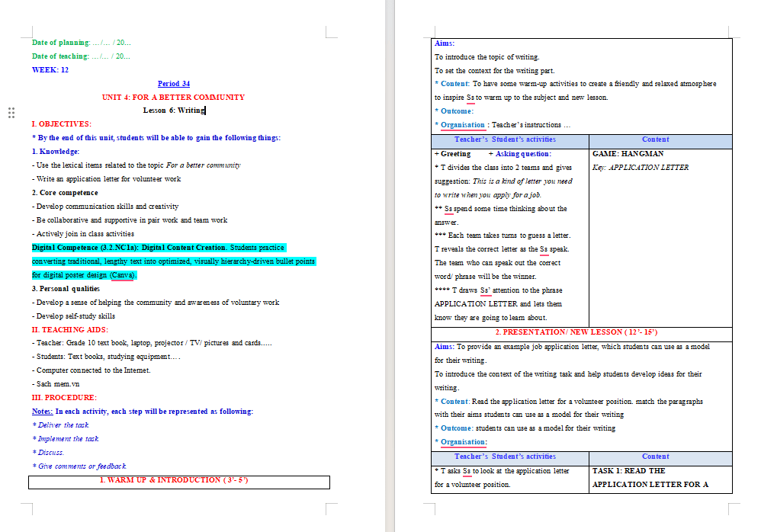
Task: Click 'To introduce the topic of writing' line
Action: 486,56
